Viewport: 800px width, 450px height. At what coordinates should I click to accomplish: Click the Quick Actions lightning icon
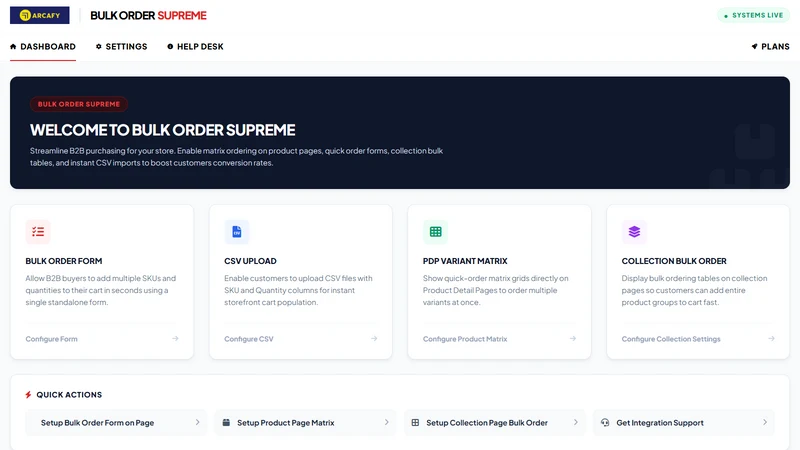point(29,395)
